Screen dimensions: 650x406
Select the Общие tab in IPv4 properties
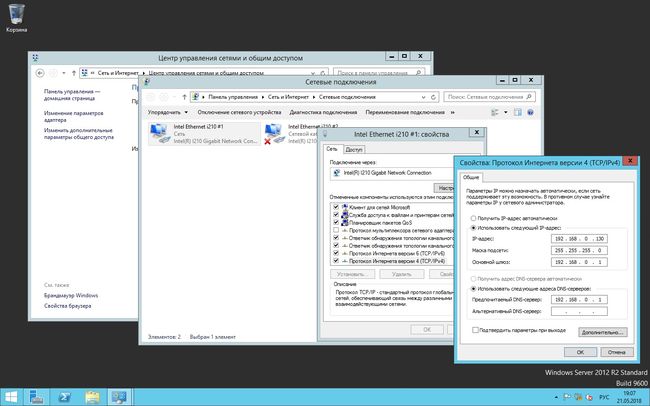click(471, 177)
